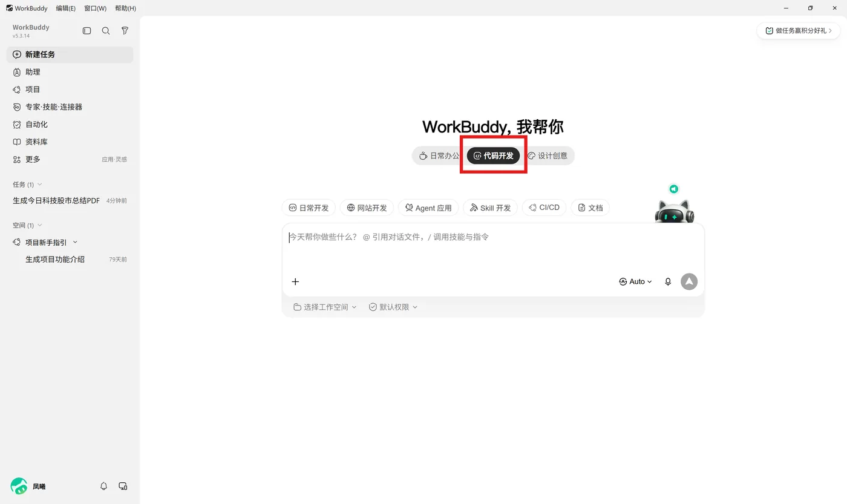Click the 凤曦 username text
The height and width of the screenshot is (504, 847).
pos(39,486)
